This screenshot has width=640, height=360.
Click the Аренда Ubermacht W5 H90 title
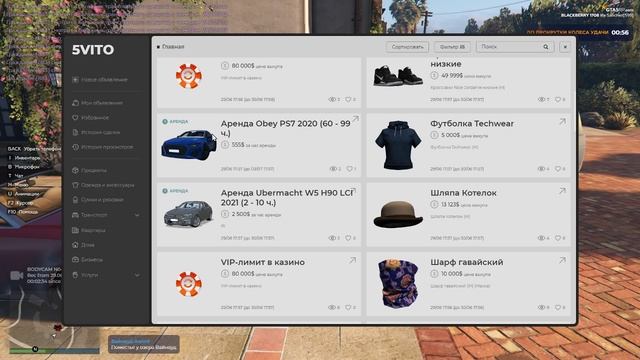287,198
